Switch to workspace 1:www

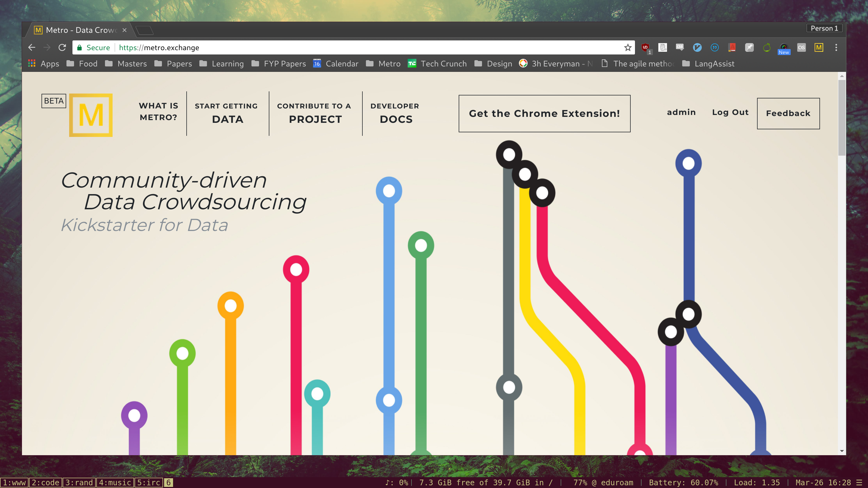[14, 483]
